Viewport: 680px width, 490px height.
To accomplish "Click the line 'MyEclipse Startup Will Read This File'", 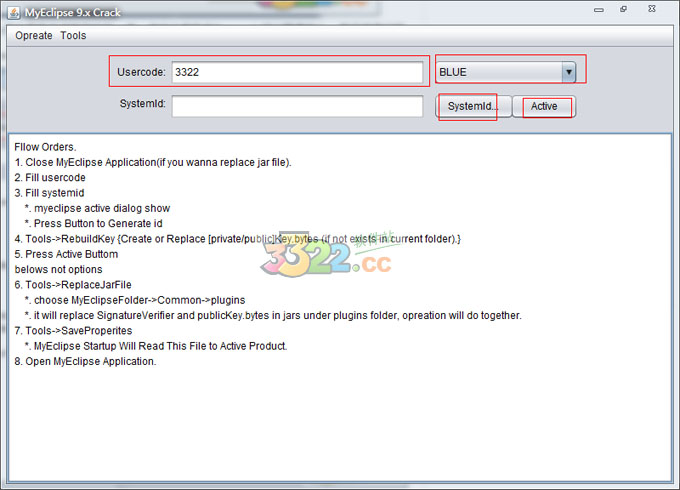I will pyautogui.click(x=156, y=346).
